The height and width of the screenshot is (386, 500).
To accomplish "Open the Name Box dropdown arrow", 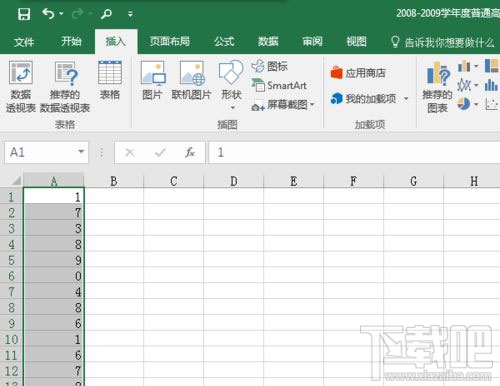I will click(81, 152).
